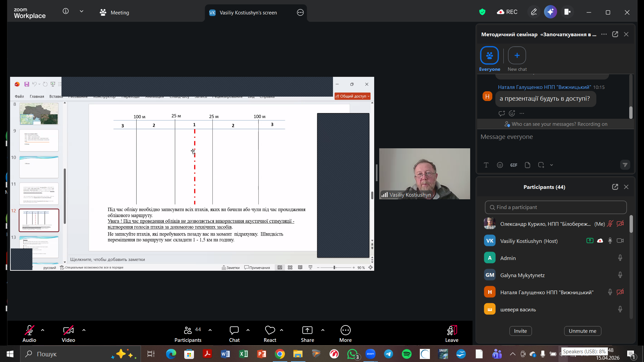Click the React heart icon

point(270,330)
